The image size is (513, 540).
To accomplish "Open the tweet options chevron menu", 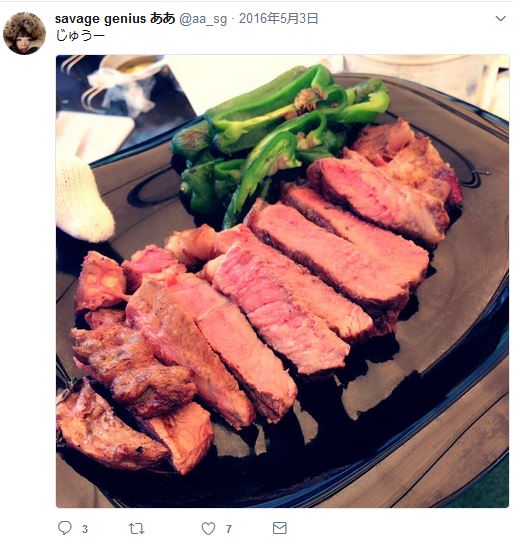I will (501, 18).
